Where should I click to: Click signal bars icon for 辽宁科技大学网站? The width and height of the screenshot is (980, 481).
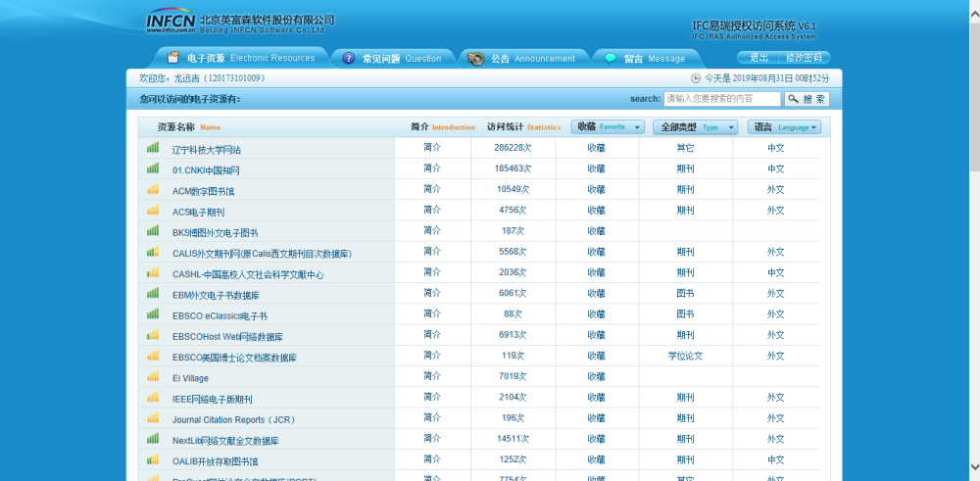153,148
